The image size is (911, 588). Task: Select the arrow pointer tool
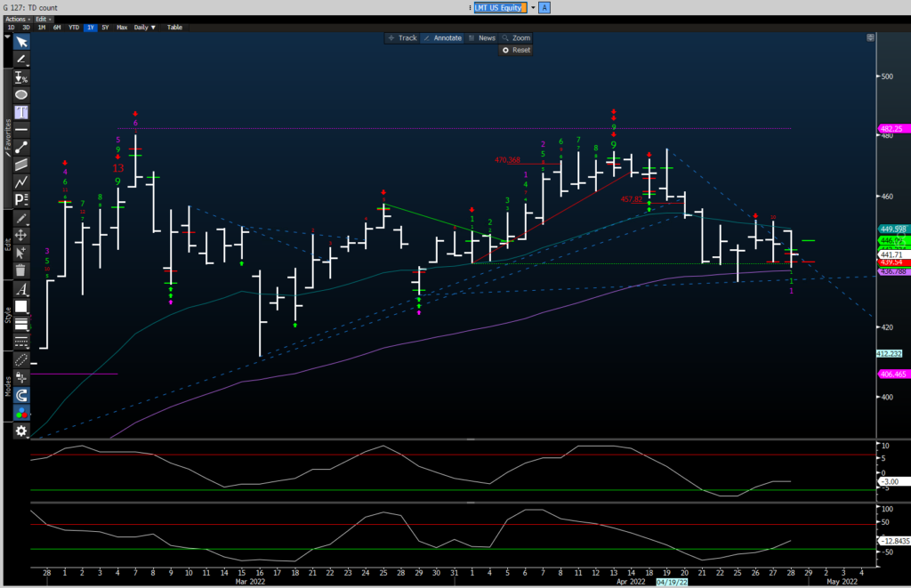(21, 42)
